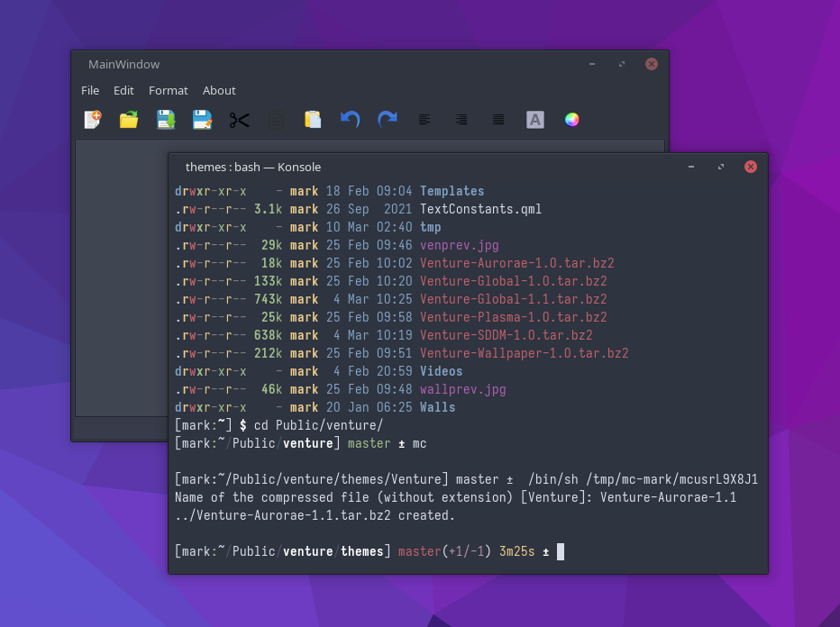Minimize the MainWindow window
Image resolution: width=840 pixels, height=627 pixels.
[592, 64]
